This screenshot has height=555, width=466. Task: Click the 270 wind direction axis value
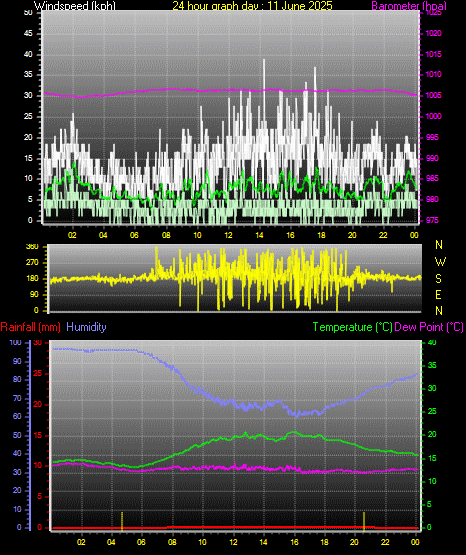32,263
